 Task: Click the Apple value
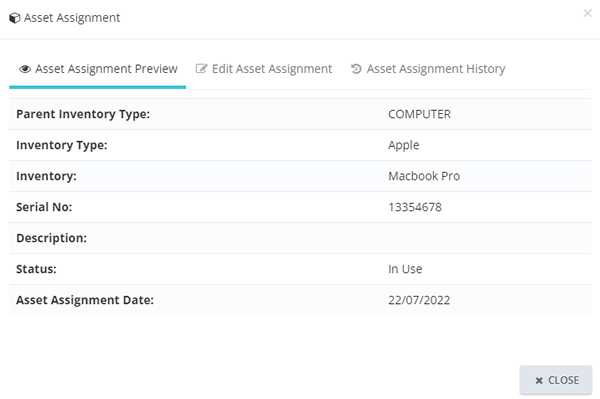(404, 145)
